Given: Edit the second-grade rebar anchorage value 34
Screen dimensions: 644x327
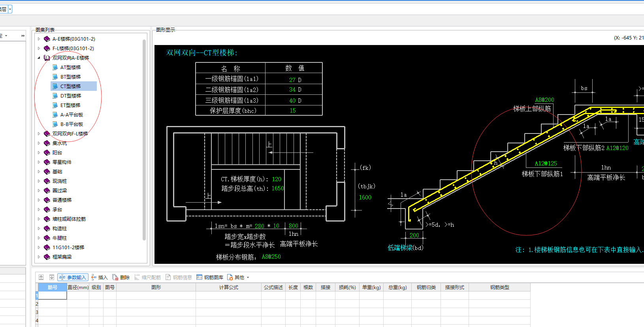Looking at the screenshot, I should (292, 90).
